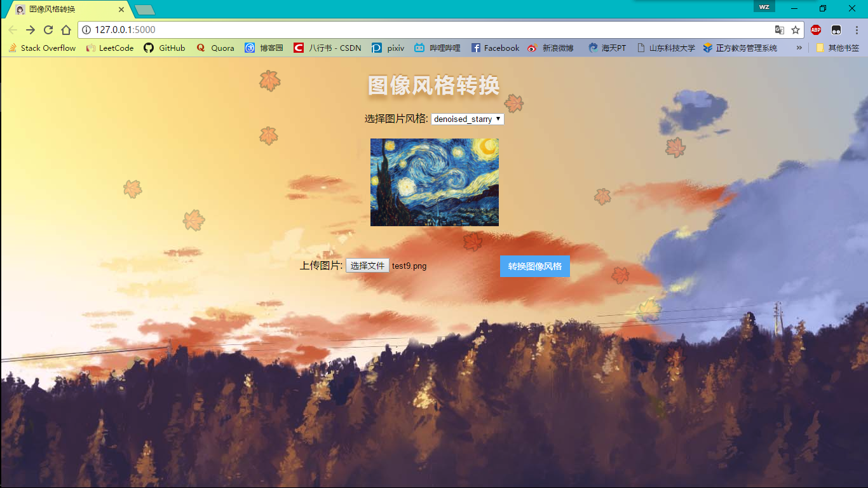Open the LeetCode bookmark

pos(110,48)
